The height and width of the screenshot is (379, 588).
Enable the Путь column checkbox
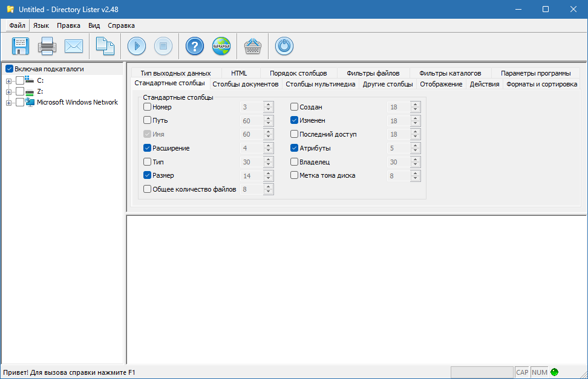pos(148,120)
